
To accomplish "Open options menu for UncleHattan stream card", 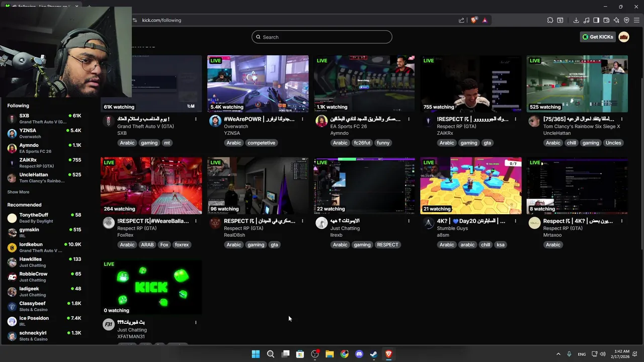I will point(622,119).
